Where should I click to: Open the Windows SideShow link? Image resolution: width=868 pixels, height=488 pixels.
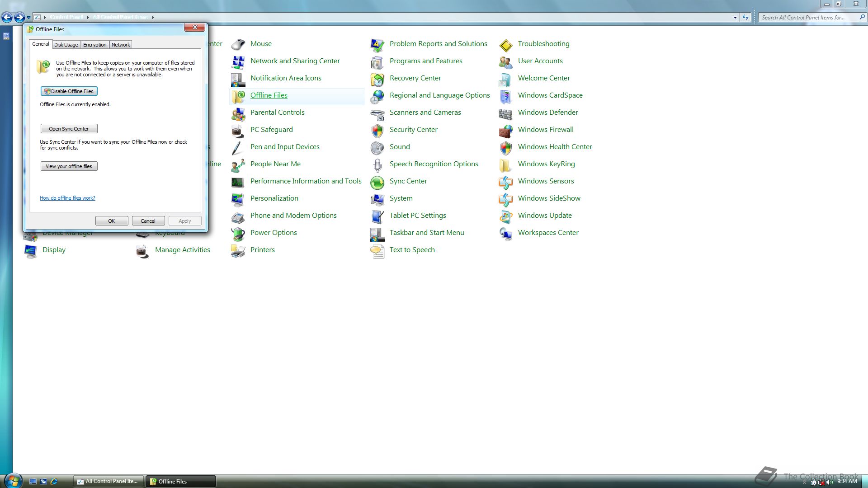[549, 198]
